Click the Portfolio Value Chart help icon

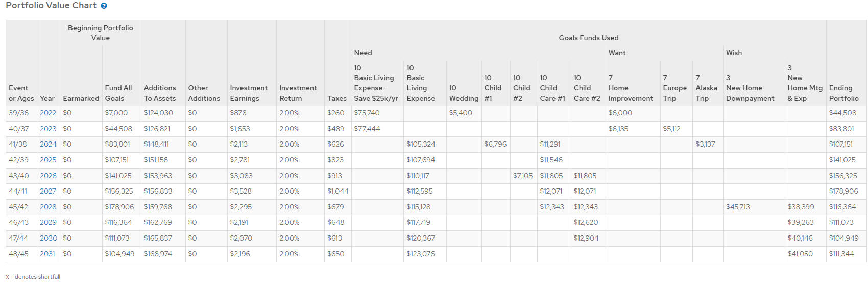point(104,6)
